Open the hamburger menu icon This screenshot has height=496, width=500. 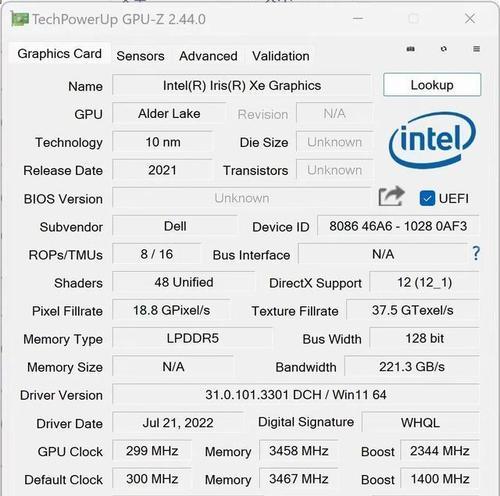pyautogui.click(x=477, y=49)
